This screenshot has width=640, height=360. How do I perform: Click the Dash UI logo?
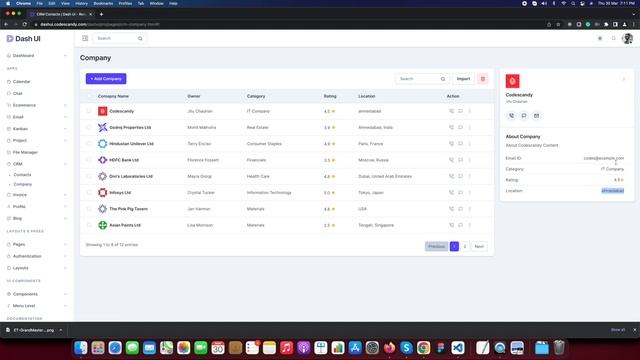click(x=23, y=39)
